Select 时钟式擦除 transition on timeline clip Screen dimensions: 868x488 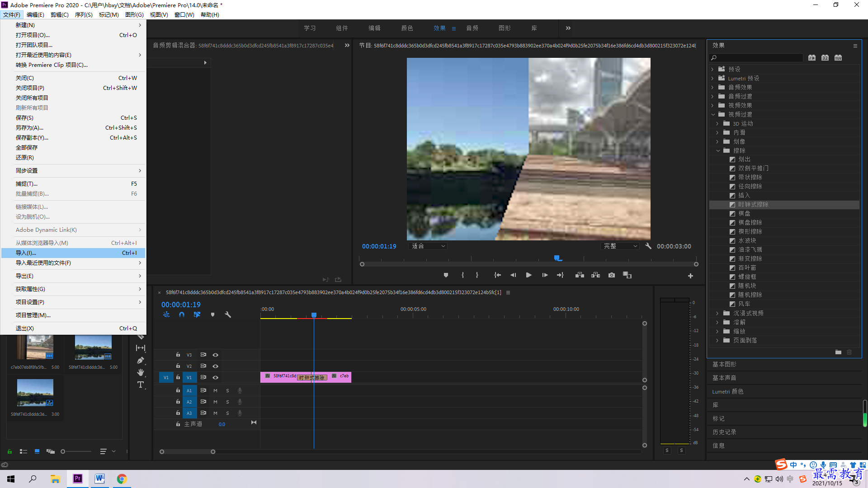[x=312, y=378]
